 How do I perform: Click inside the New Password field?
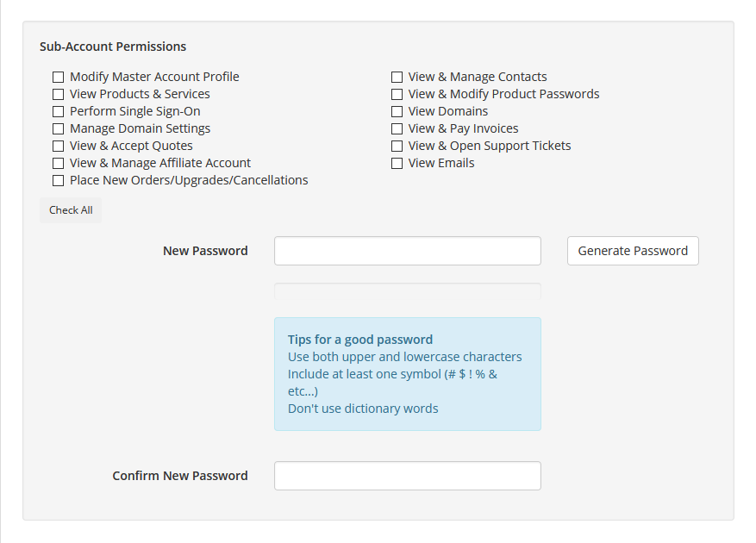coord(407,250)
